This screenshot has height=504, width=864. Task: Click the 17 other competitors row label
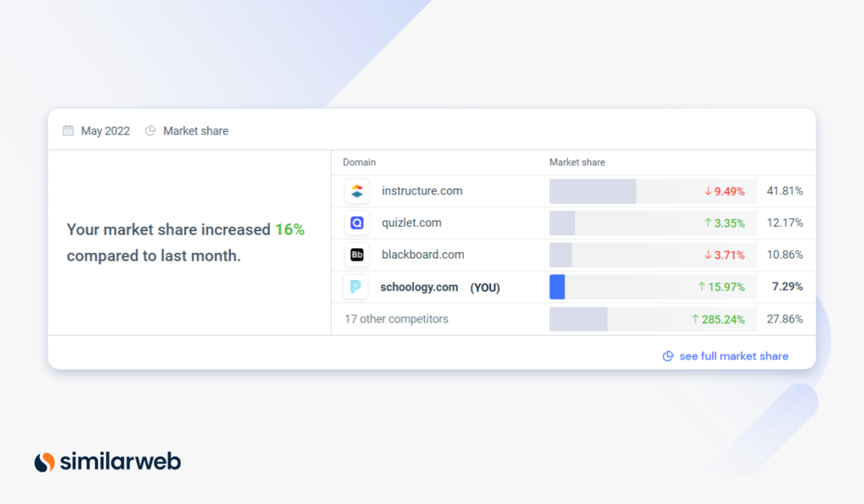pos(397,319)
